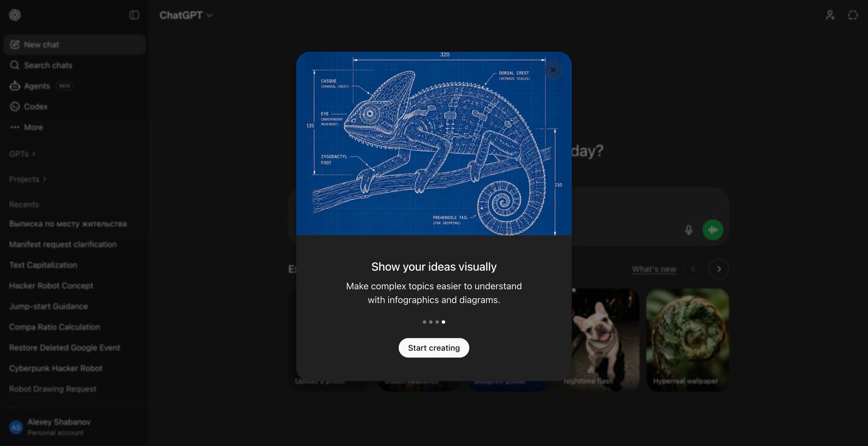
Task: Select the fourth active carousel page dot
Action: [443, 322]
